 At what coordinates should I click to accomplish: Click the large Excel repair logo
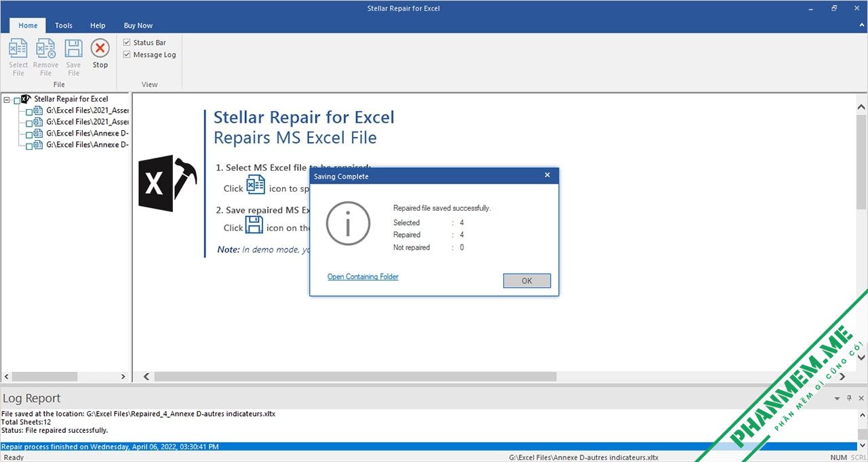(x=167, y=184)
